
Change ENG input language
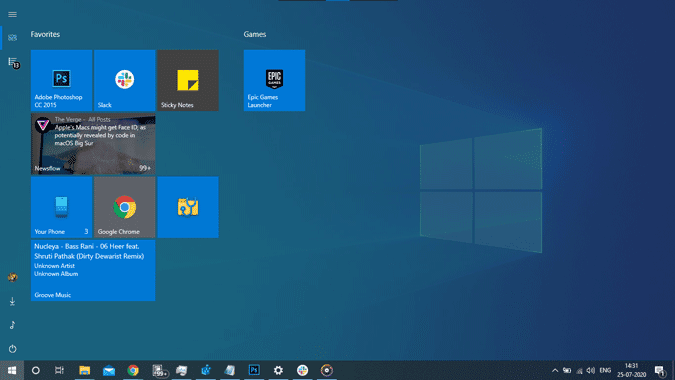605,370
